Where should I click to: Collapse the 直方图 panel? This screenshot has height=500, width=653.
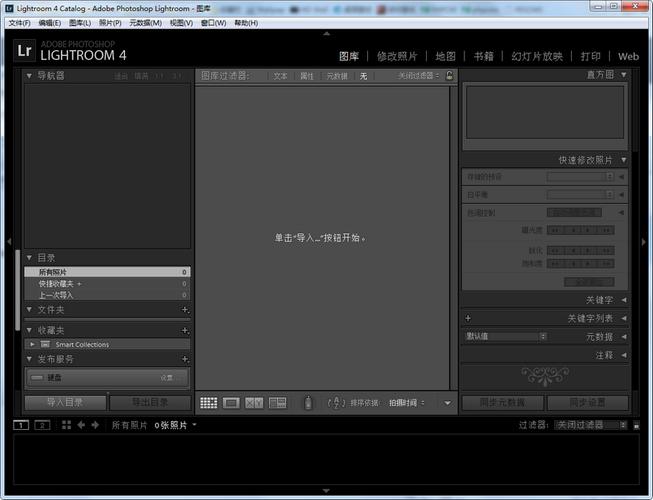coord(623,75)
